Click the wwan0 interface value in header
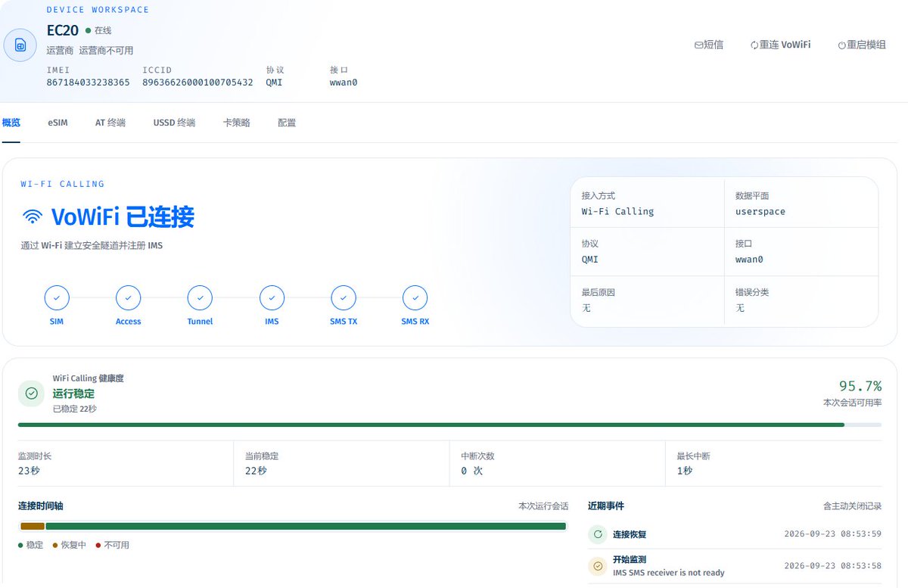The width and height of the screenshot is (908, 588). pyautogui.click(x=344, y=82)
